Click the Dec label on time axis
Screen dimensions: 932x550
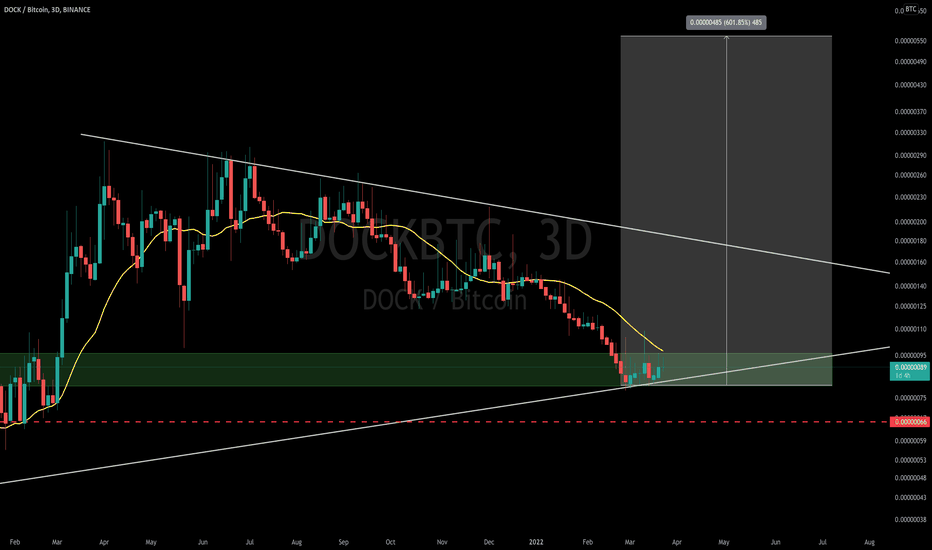[x=489, y=542]
